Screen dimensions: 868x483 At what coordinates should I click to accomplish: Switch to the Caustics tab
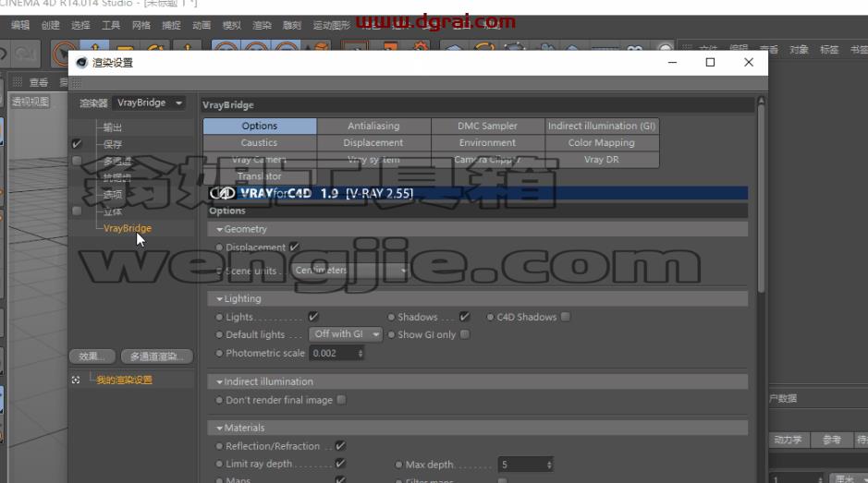coord(260,143)
